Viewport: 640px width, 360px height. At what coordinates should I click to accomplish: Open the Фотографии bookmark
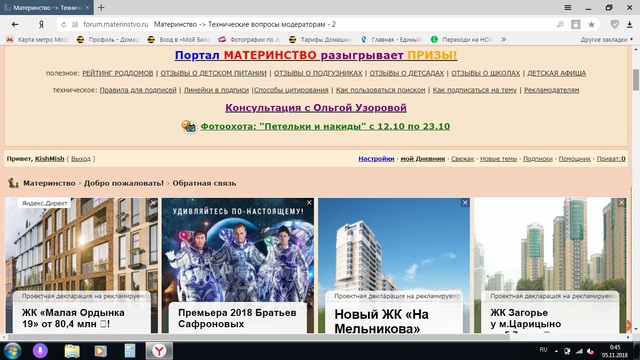point(249,40)
